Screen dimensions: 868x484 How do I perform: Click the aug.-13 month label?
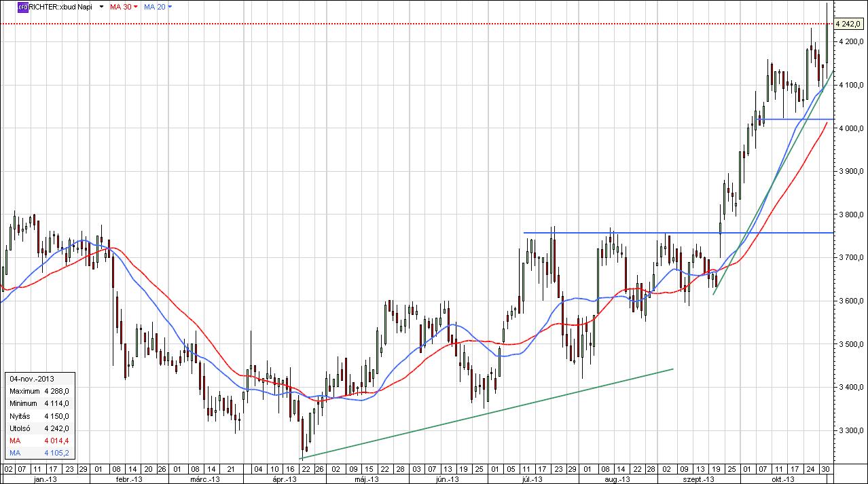coord(616,479)
